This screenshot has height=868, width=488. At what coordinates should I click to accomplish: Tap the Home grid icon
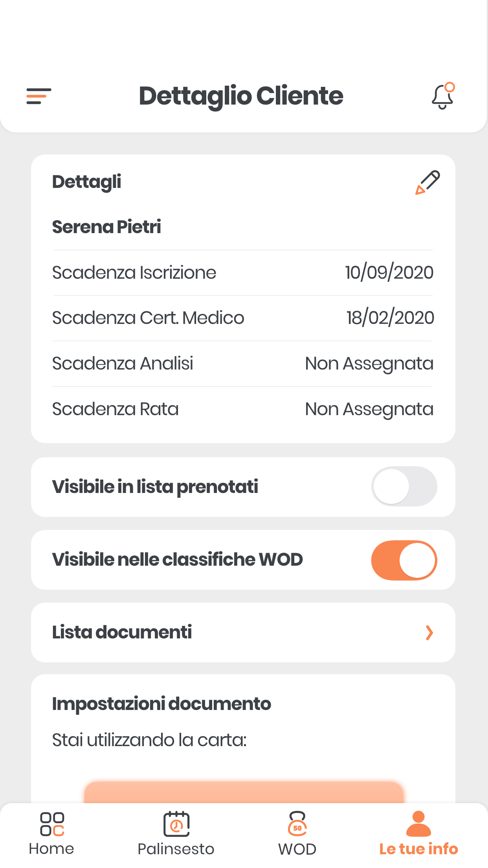pos(52,824)
